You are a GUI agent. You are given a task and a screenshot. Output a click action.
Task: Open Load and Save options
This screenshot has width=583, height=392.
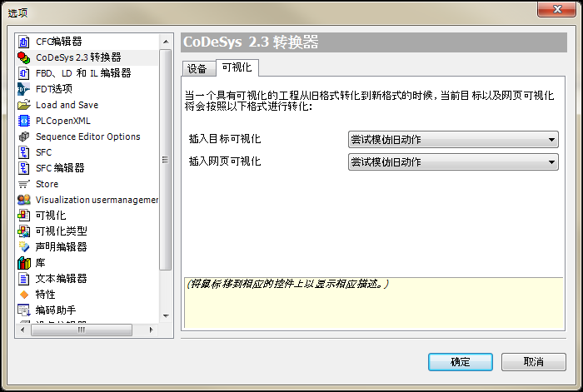[67, 105]
